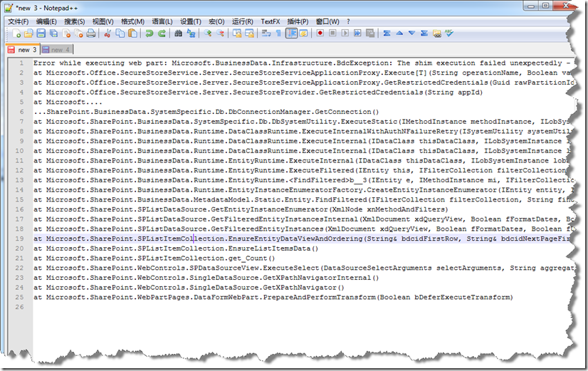Zoom in with the magnifier plus icon
588x371 pixels.
(208, 33)
